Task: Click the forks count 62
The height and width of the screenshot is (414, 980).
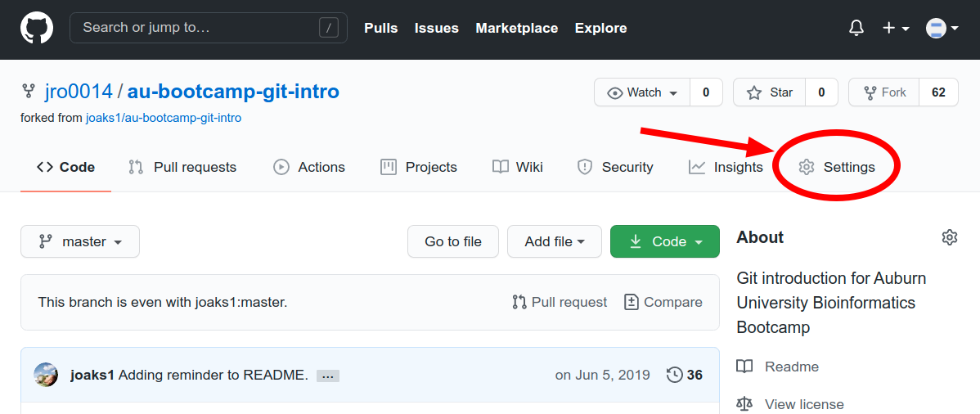Action: [x=939, y=92]
